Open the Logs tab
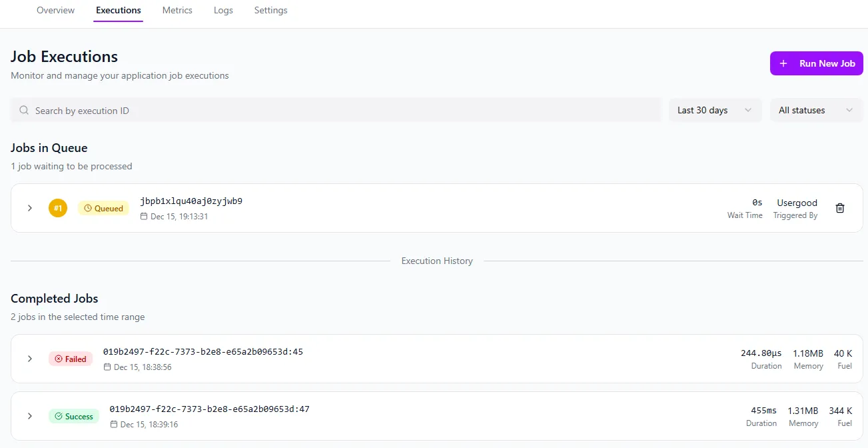 (x=223, y=10)
